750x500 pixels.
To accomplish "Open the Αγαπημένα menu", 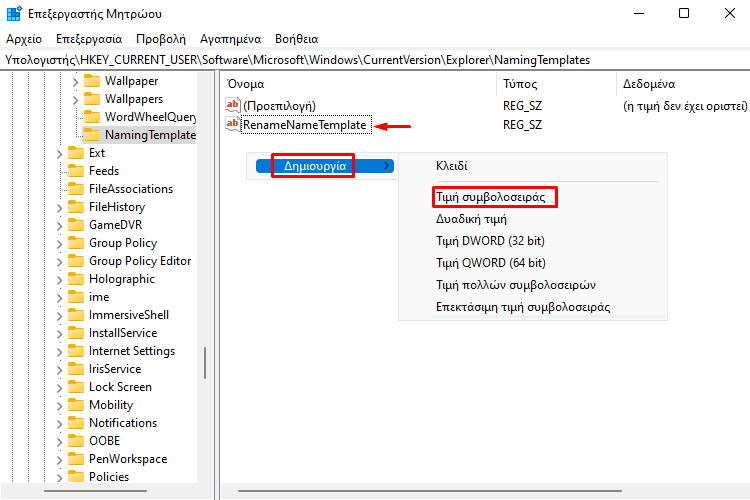I will (231, 39).
